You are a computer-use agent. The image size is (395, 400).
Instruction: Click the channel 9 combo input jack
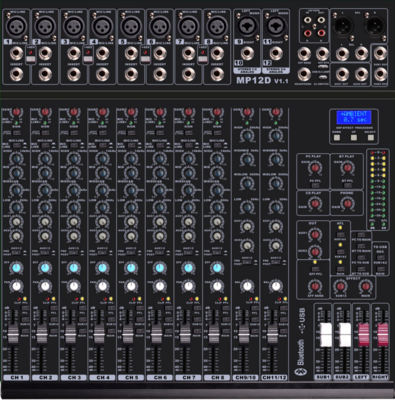tap(247, 26)
